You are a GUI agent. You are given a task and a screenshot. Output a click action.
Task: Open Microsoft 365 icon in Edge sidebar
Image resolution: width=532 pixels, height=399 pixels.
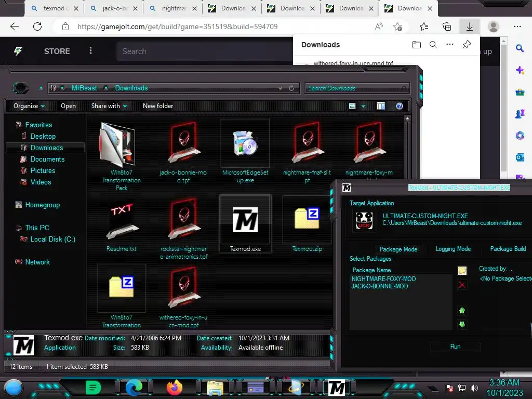tap(520, 136)
